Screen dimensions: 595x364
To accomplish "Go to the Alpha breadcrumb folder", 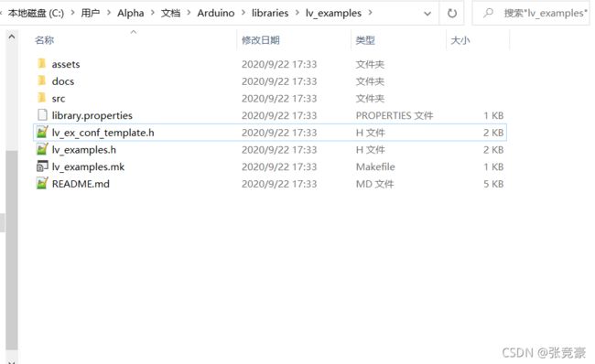I will [x=131, y=13].
